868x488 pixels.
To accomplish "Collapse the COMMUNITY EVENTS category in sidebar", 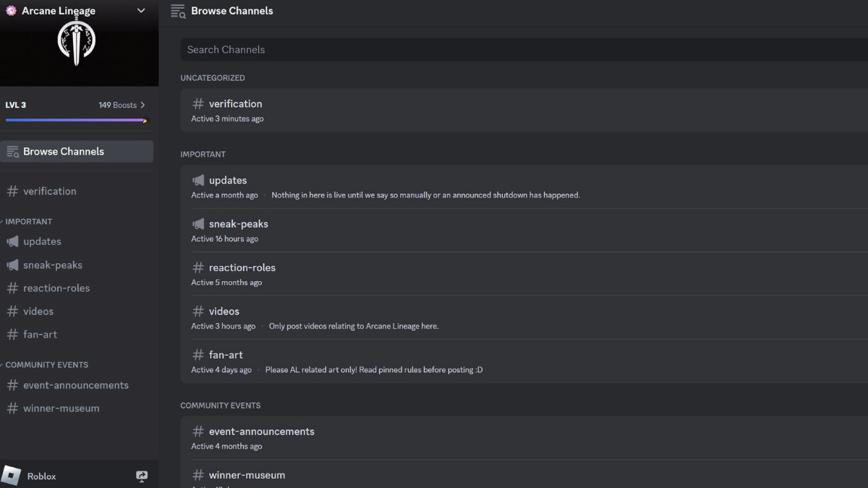I will click(x=46, y=364).
